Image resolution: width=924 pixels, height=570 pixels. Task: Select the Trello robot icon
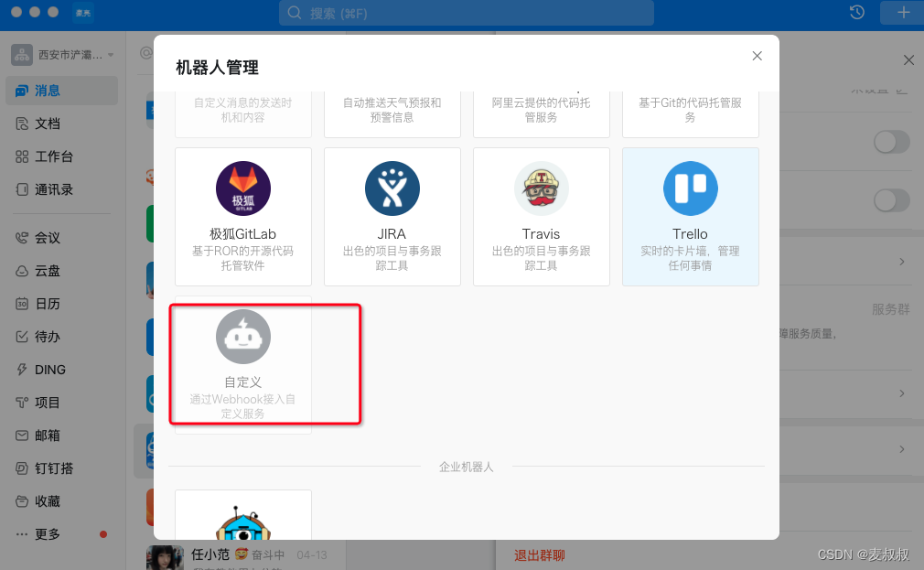[690, 188]
